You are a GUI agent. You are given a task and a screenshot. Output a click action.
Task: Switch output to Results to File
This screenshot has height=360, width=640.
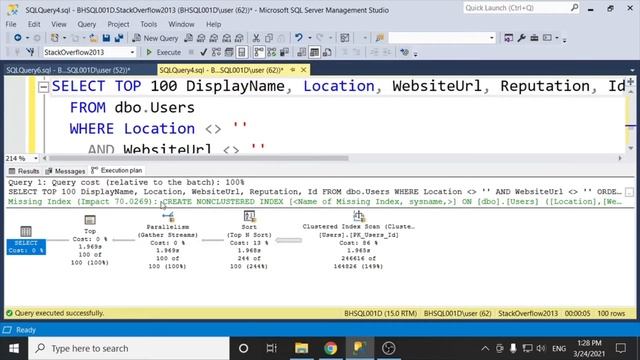(327, 52)
